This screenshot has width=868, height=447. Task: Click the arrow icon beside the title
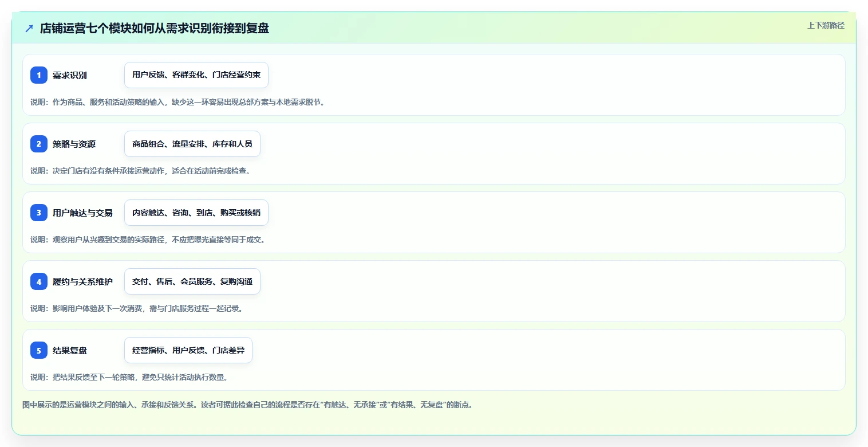[29, 28]
